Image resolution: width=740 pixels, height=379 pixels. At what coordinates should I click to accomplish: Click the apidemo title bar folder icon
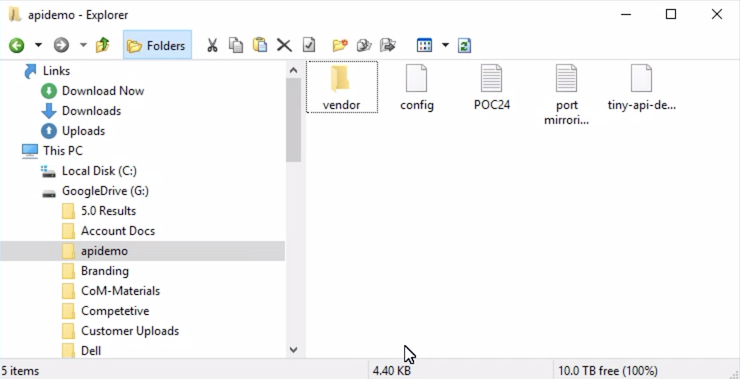tap(16, 15)
